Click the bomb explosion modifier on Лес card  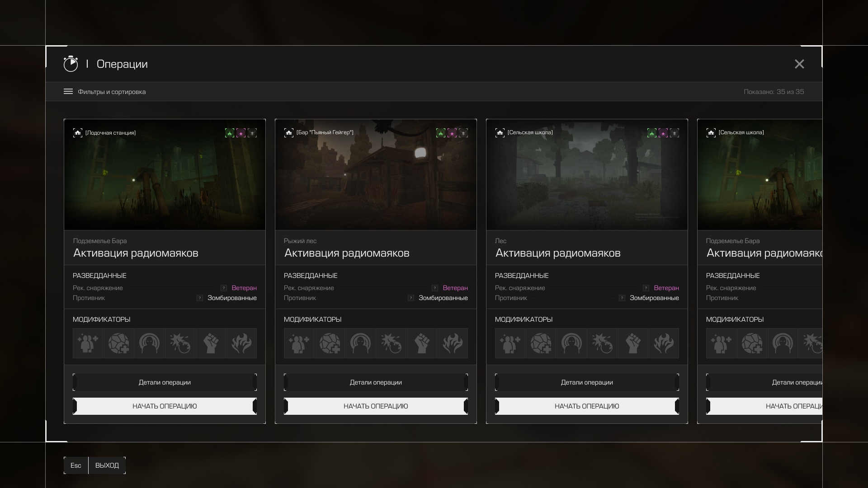click(602, 343)
